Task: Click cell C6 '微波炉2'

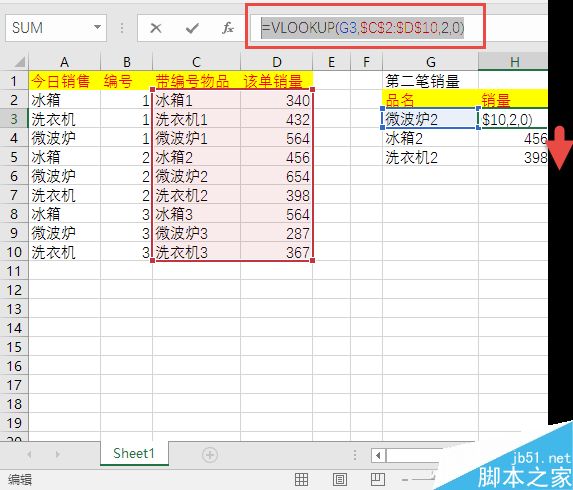Action: [x=196, y=176]
